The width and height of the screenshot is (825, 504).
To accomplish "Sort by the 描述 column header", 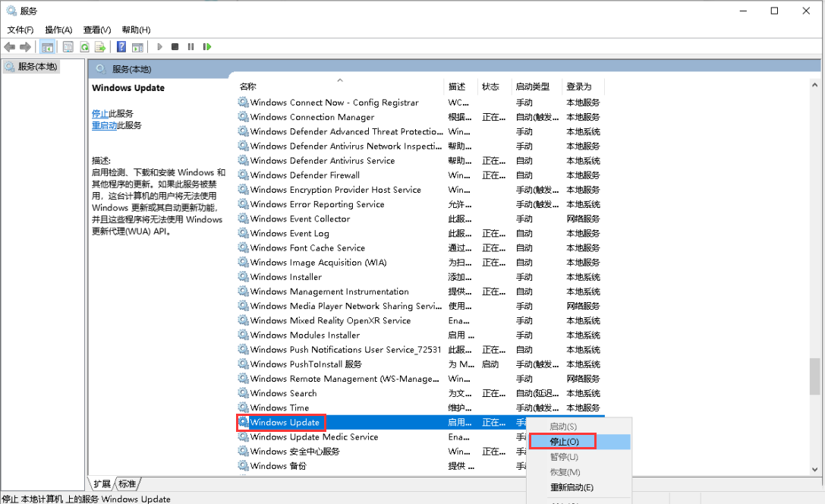I will coord(461,87).
